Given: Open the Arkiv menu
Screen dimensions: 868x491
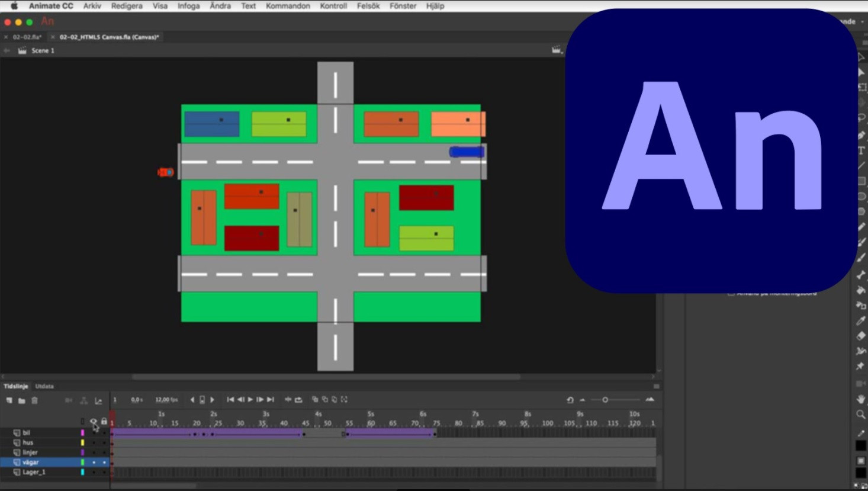Looking at the screenshot, I should (92, 6).
